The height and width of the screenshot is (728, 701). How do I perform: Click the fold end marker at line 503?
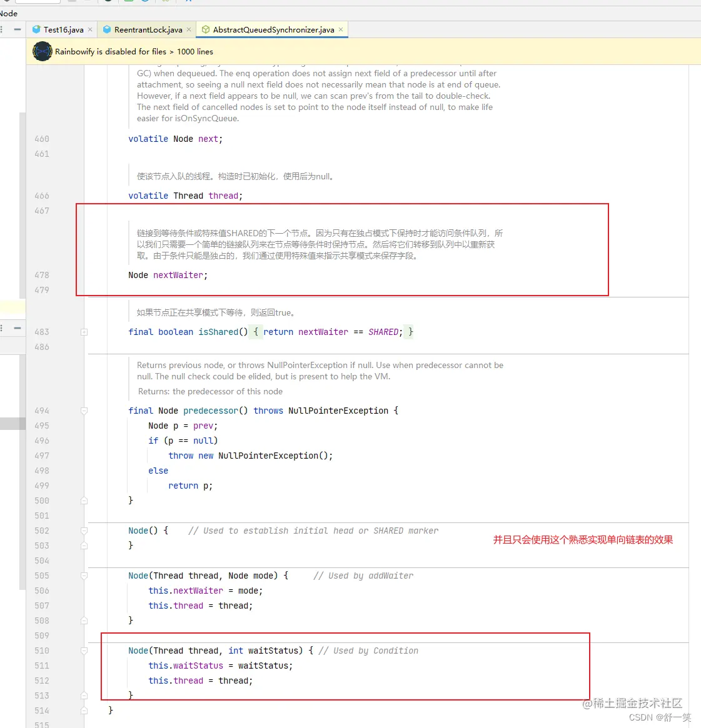tap(84, 546)
